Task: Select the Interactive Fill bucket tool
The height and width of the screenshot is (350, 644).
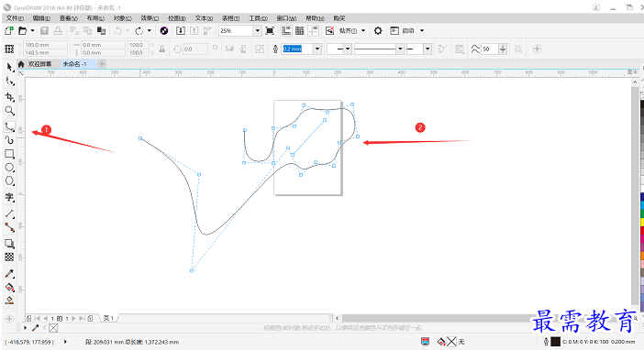Action: click(x=9, y=287)
